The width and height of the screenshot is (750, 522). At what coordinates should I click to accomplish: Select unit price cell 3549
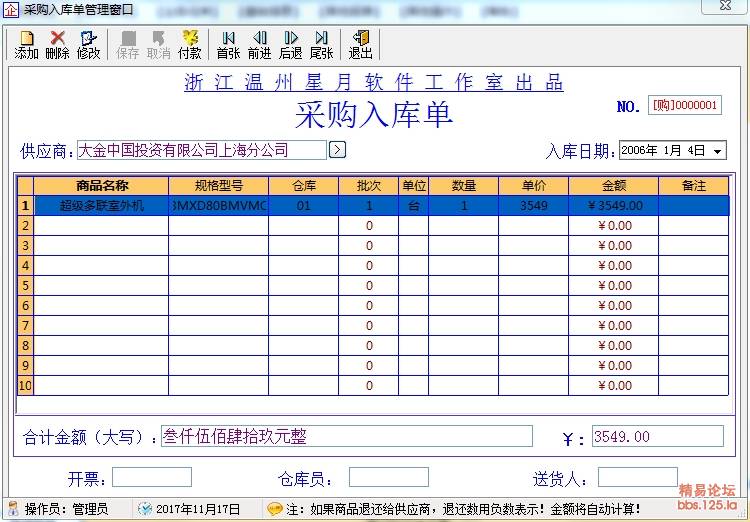[x=534, y=206]
